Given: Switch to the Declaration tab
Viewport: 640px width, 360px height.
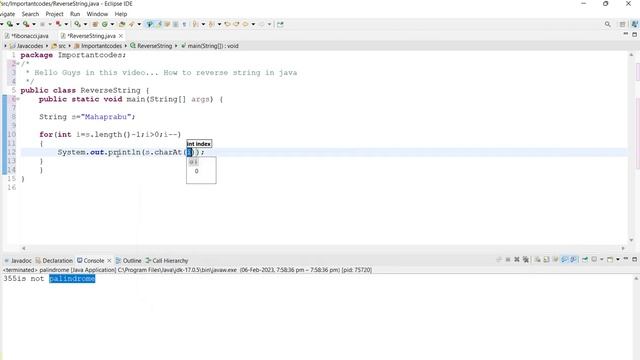Looking at the screenshot, I should (x=54, y=260).
